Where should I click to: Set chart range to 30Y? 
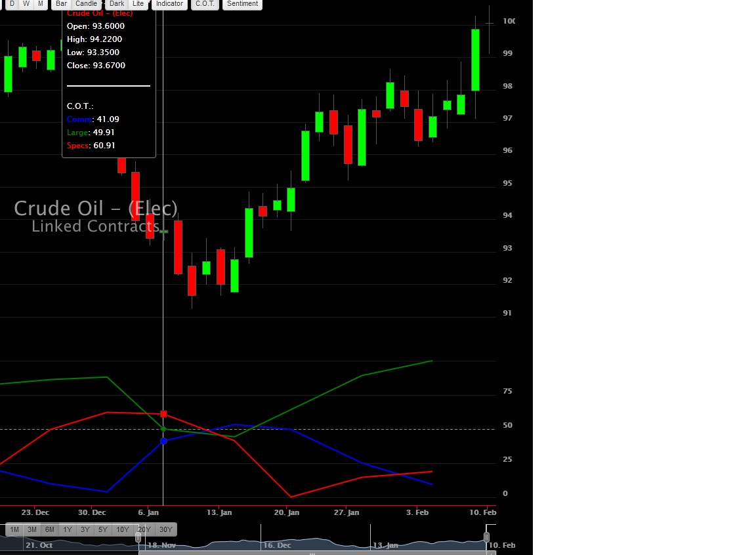pos(166,529)
